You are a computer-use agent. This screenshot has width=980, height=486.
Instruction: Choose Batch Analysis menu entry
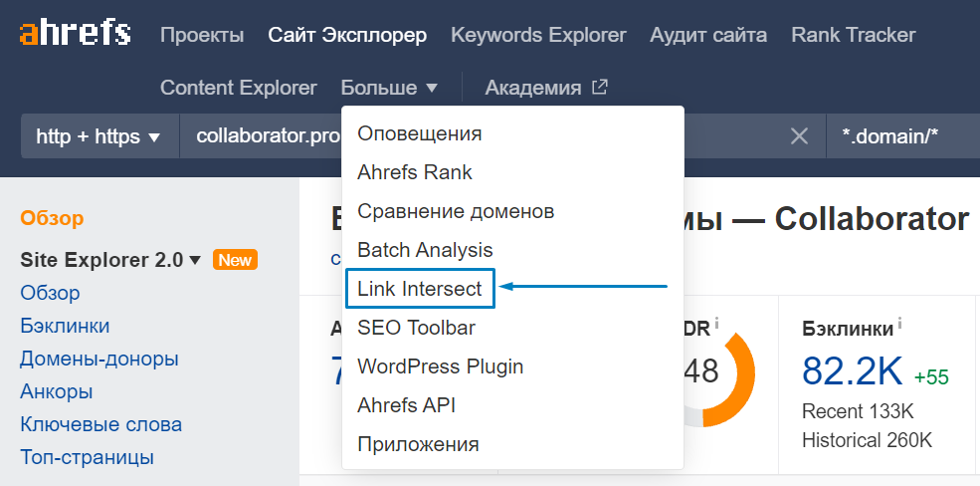click(x=425, y=250)
